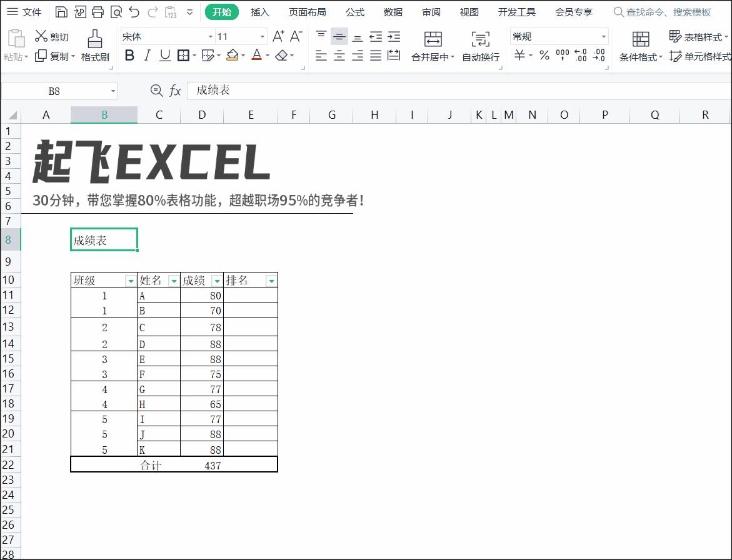Open number format dropdown 常规

[604, 36]
